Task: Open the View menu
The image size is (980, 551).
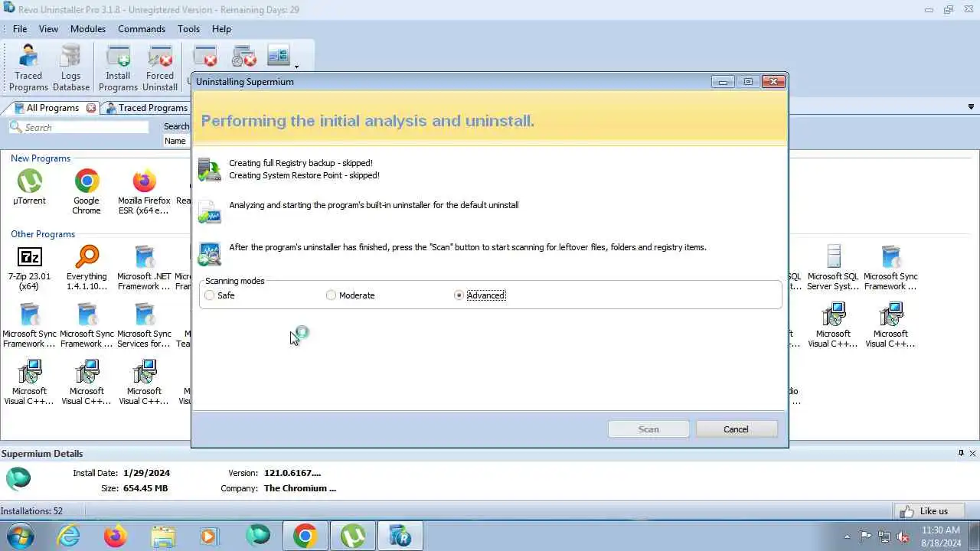Action: click(48, 29)
